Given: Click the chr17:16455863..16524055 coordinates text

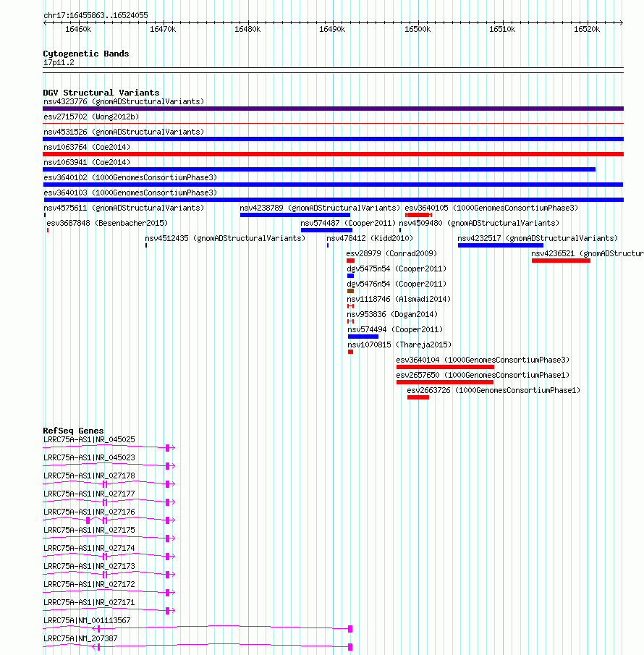Looking at the screenshot, I should click(x=96, y=15).
